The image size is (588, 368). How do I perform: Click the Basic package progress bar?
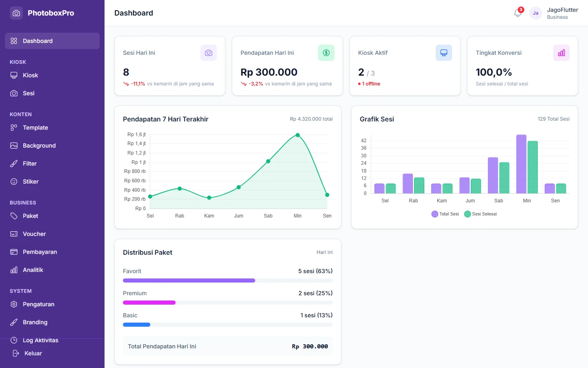pyautogui.click(x=228, y=325)
